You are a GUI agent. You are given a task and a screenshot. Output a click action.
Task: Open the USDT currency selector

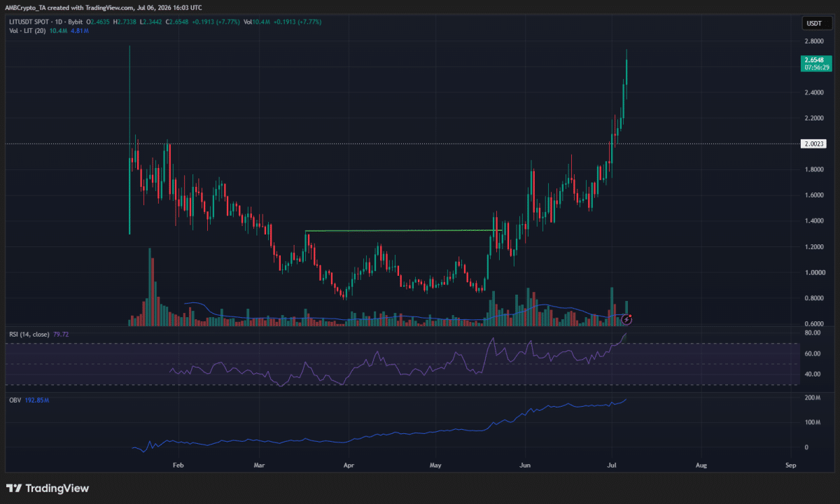813,23
